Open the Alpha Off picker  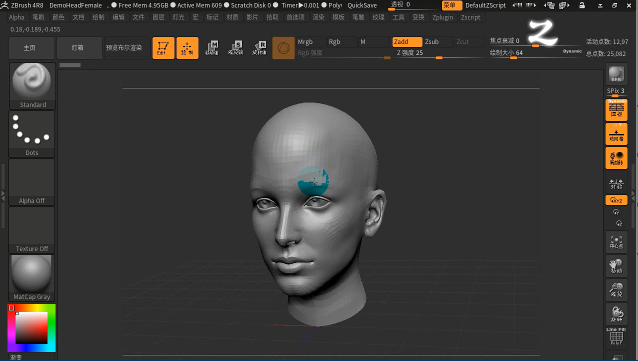(32, 182)
